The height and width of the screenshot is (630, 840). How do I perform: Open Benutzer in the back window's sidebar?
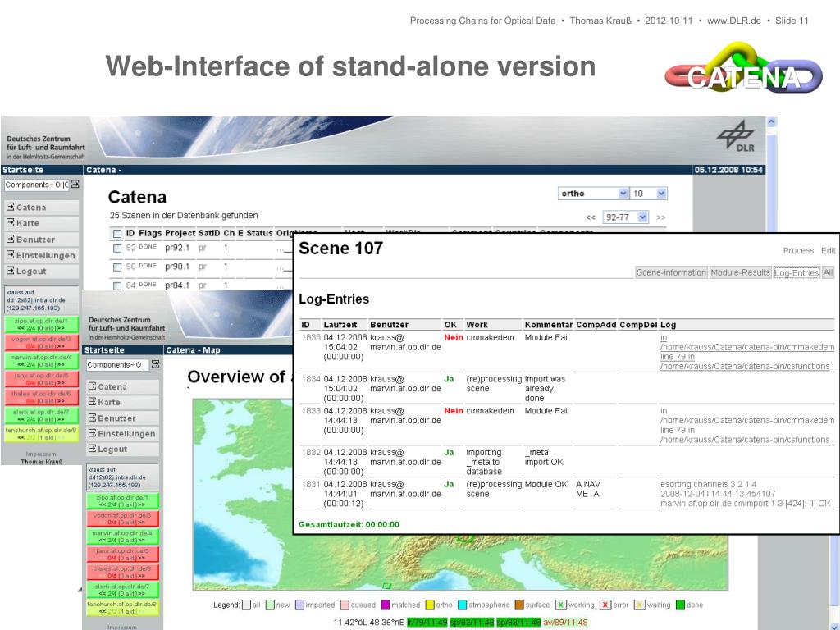(x=41, y=240)
